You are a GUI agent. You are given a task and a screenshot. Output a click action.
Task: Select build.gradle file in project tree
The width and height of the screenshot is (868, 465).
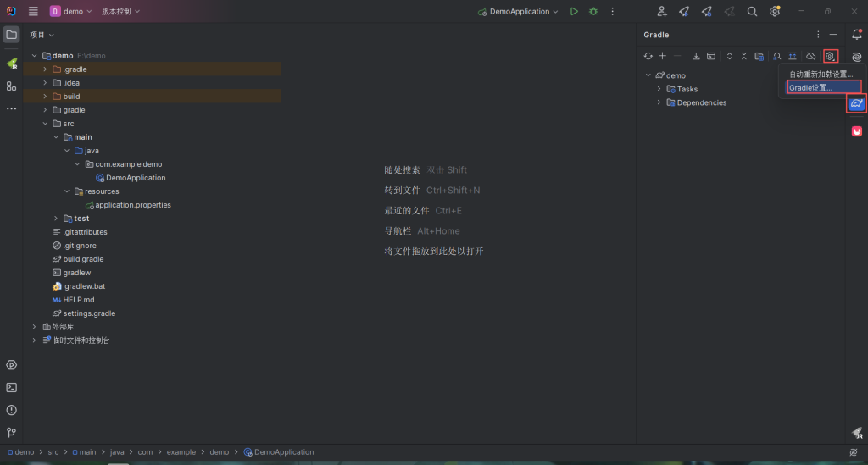coord(83,259)
